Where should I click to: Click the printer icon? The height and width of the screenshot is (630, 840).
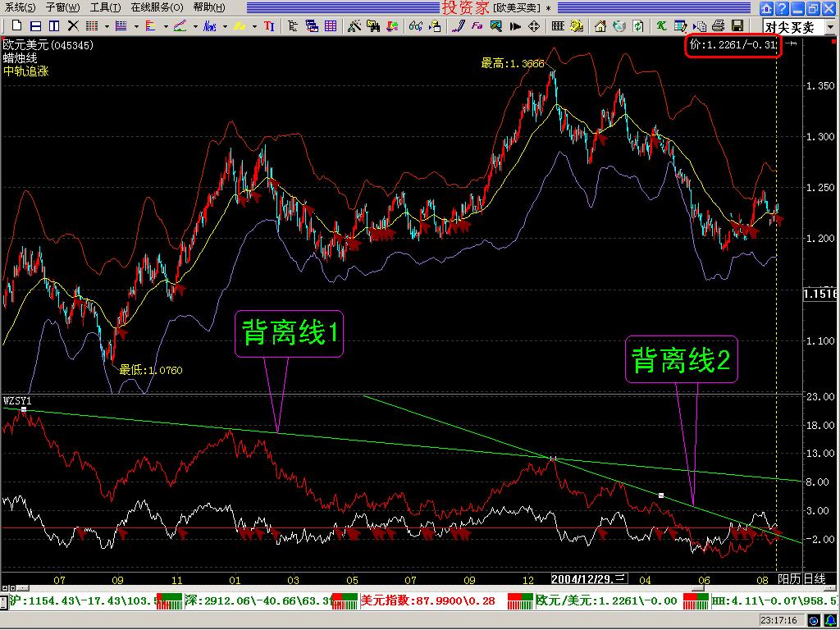[x=719, y=25]
